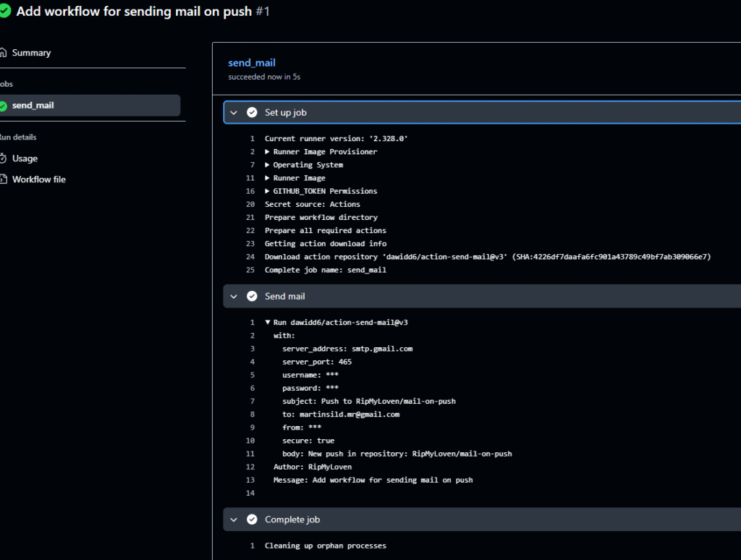This screenshot has height=560, width=741.
Task: Expand the Runner Image Provisioner log group
Action: click(x=267, y=152)
